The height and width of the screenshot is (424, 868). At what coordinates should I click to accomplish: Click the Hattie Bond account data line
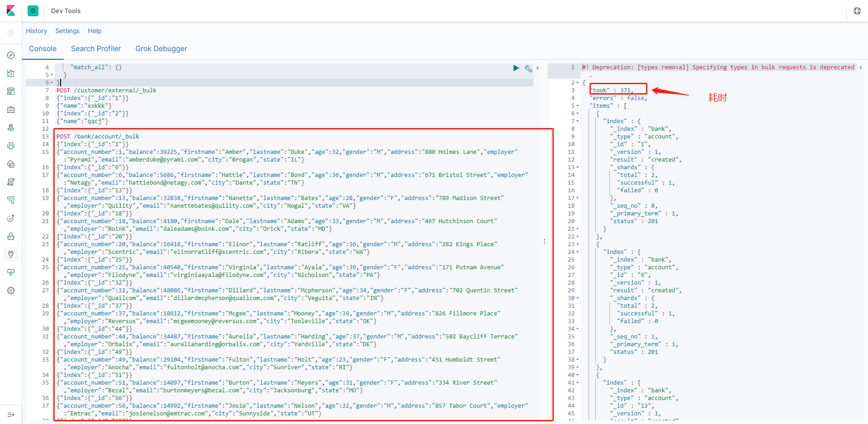click(292, 179)
